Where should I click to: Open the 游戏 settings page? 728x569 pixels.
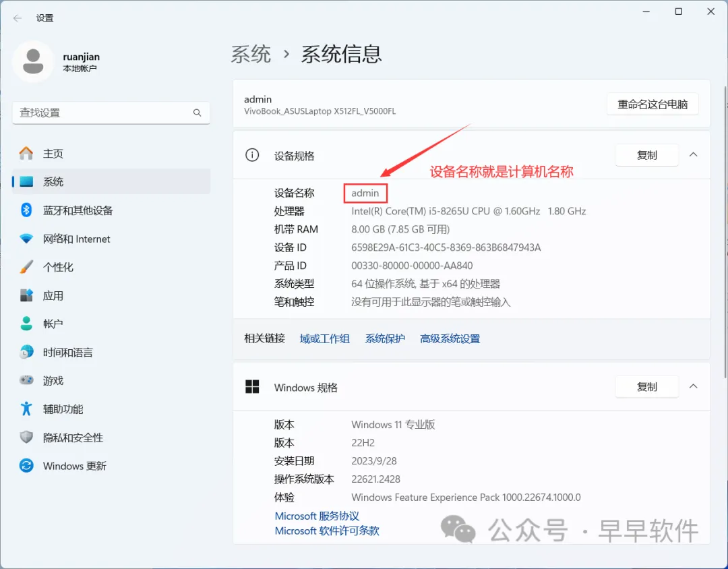(x=111, y=380)
